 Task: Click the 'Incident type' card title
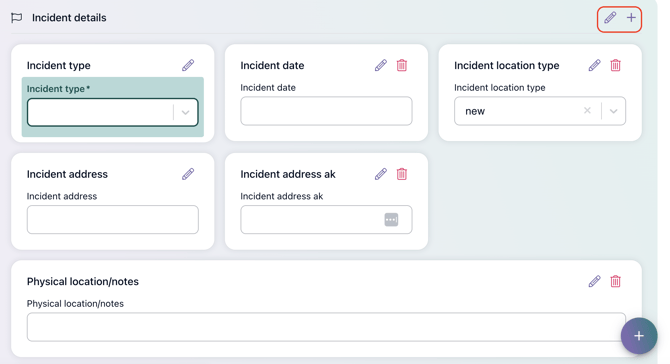[x=59, y=65]
